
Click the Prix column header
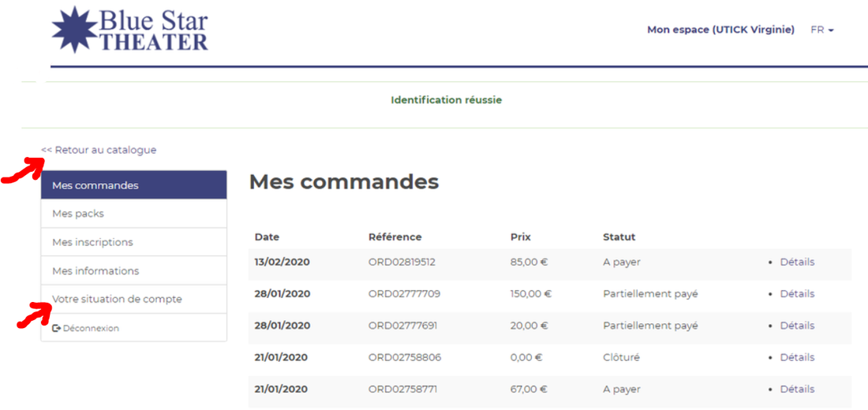pos(520,237)
